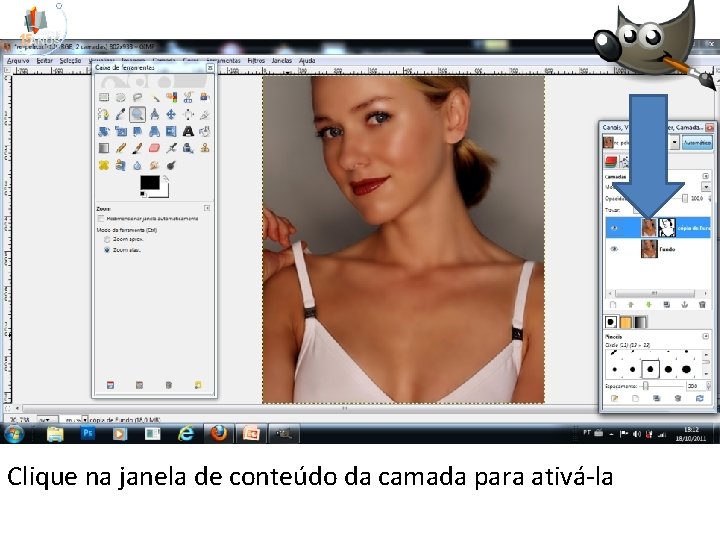This screenshot has width=720, height=540.
Task: Click the Automático button
Action: 697,143
